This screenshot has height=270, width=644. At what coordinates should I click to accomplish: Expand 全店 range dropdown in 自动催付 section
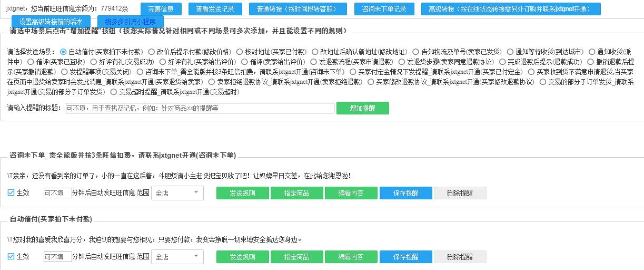click(x=177, y=257)
